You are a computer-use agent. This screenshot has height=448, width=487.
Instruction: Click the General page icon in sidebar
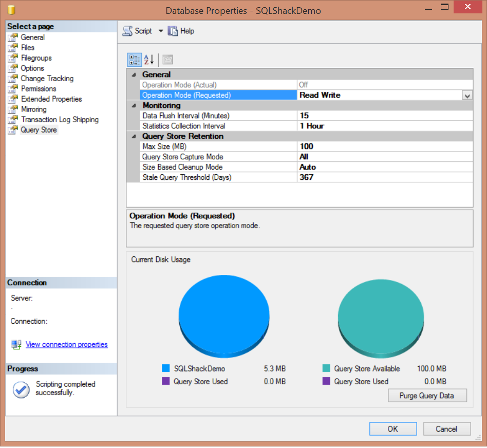(x=13, y=38)
